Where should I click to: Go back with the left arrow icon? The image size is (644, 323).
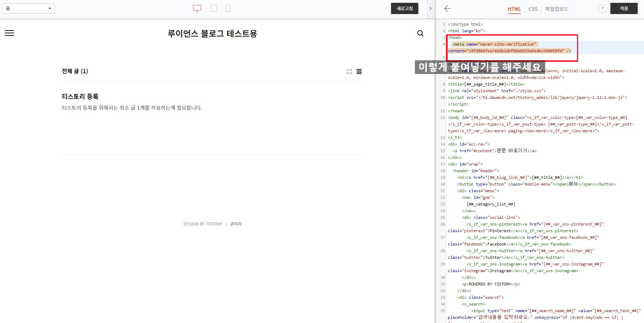coord(447,9)
